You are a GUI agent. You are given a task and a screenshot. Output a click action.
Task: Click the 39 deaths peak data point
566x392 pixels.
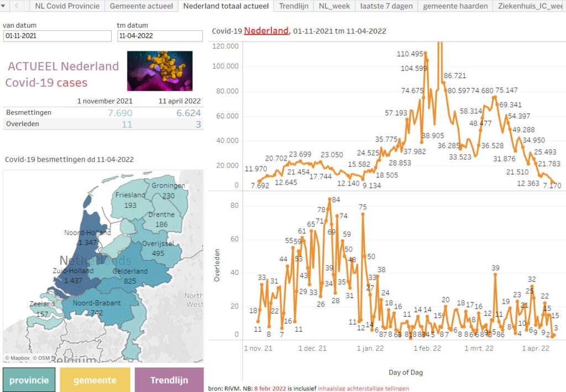tap(495, 274)
